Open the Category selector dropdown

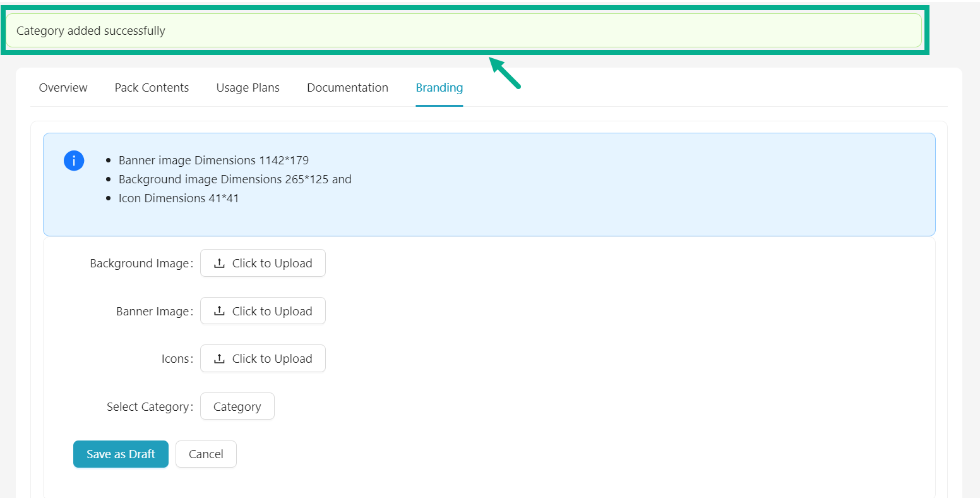(237, 407)
